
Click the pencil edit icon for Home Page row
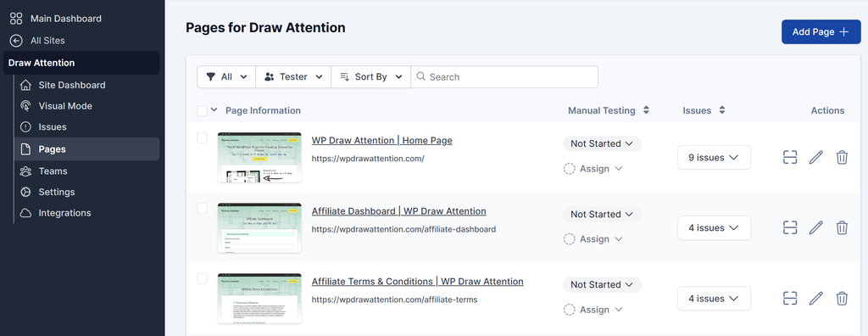point(816,158)
